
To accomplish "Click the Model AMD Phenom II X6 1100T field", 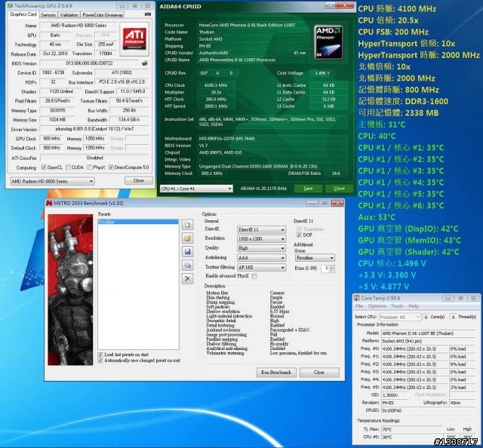I will [428, 333].
